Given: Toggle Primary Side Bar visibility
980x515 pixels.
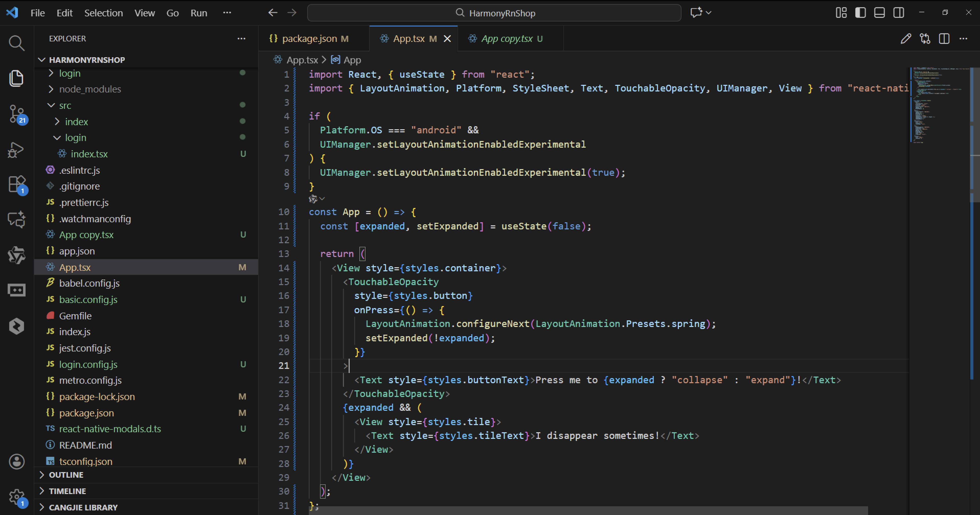Looking at the screenshot, I should 860,13.
